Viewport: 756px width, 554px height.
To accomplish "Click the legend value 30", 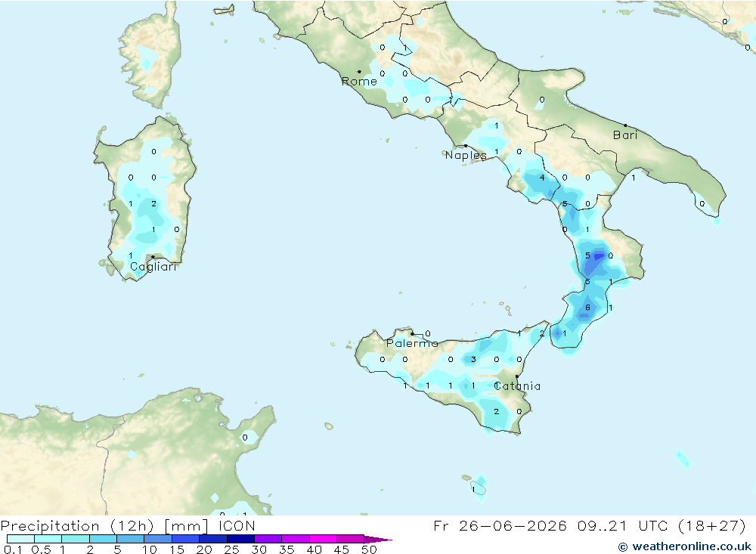I will click(259, 549).
